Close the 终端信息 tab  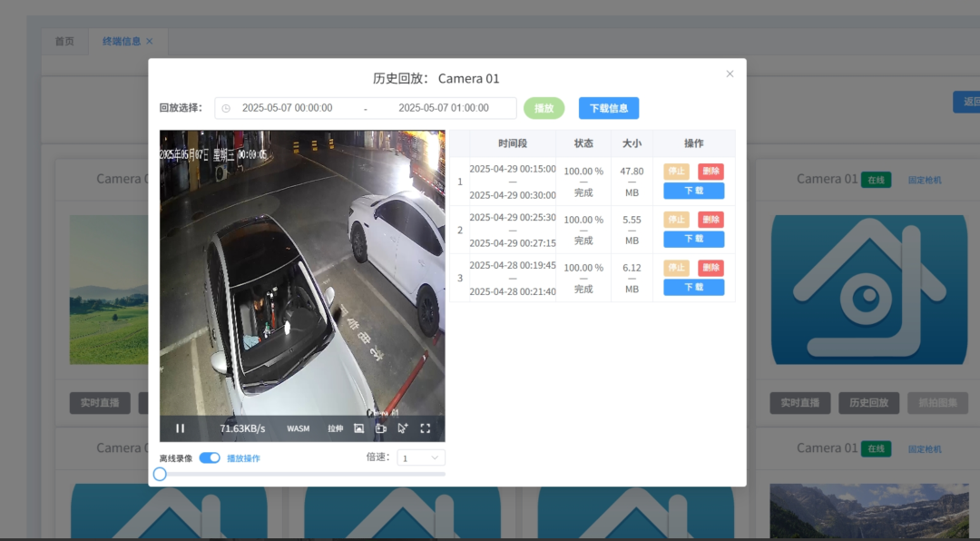pos(150,42)
